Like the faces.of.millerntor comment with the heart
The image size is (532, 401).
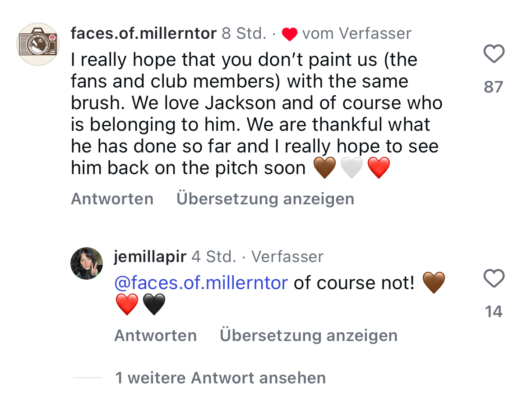(x=494, y=54)
